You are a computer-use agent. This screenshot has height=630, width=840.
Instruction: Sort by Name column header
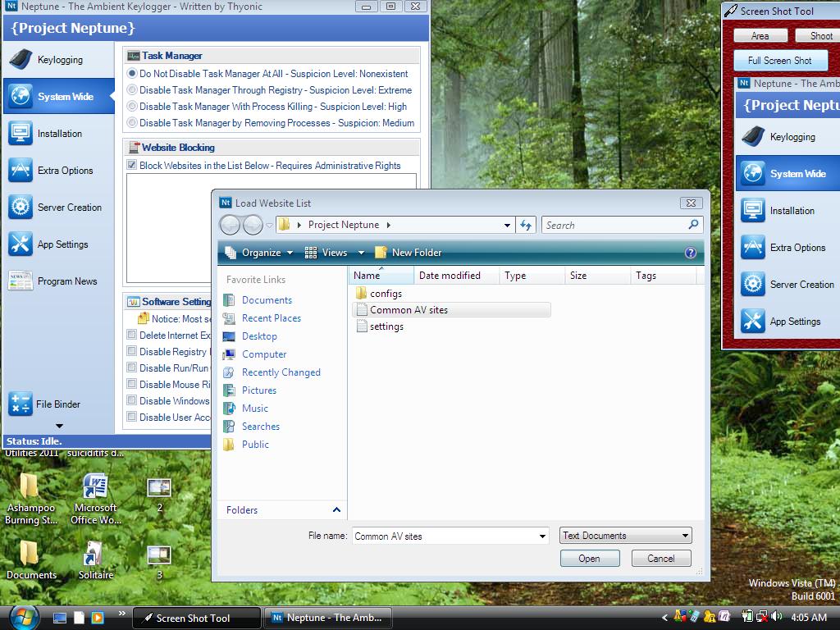(x=381, y=276)
